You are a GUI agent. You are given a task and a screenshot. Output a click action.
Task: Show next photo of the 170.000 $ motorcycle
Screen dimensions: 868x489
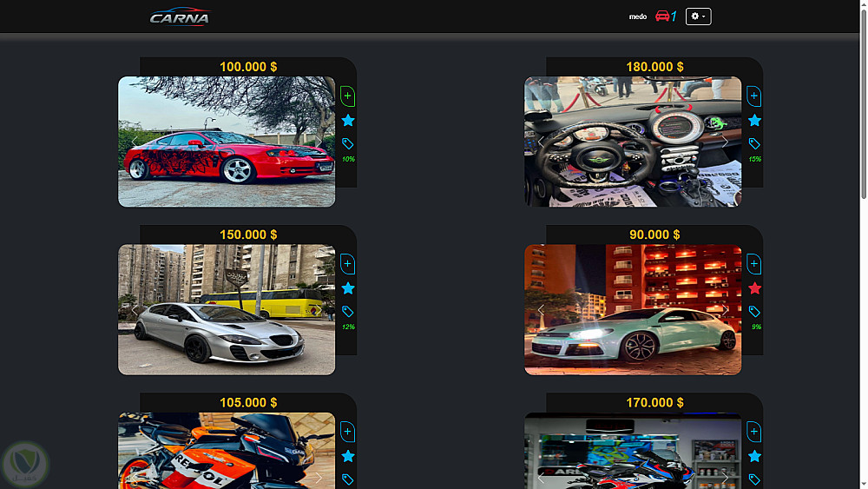pyautogui.click(x=725, y=478)
